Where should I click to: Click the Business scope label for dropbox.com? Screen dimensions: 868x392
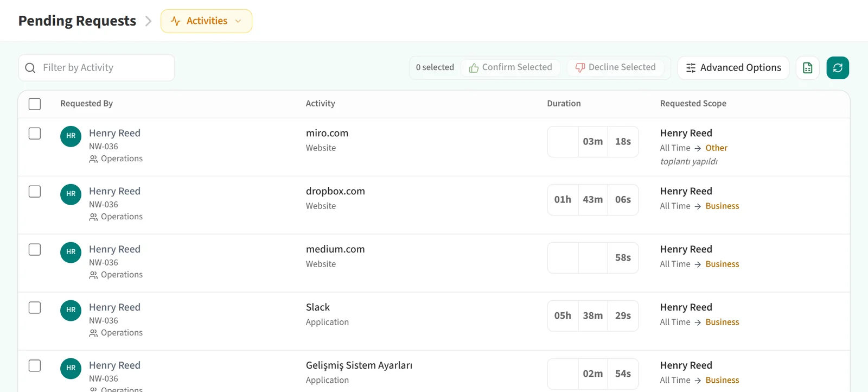(x=723, y=206)
